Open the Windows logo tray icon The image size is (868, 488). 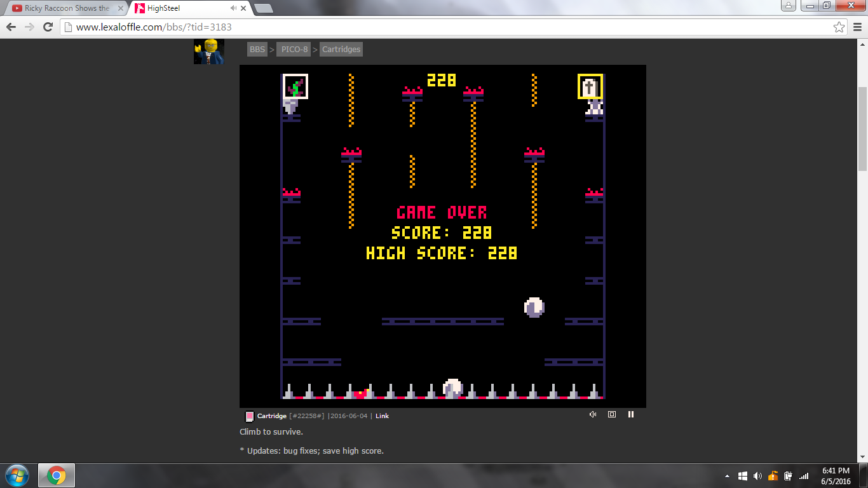[743, 476]
